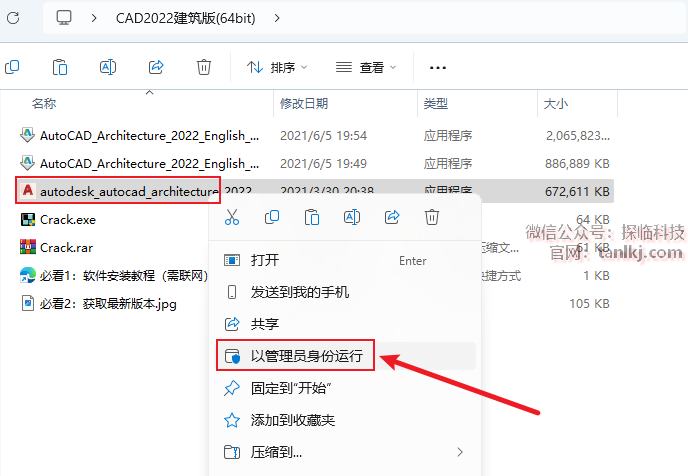Sort by the 名称 column header
688x476 pixels.
(44, 104)
